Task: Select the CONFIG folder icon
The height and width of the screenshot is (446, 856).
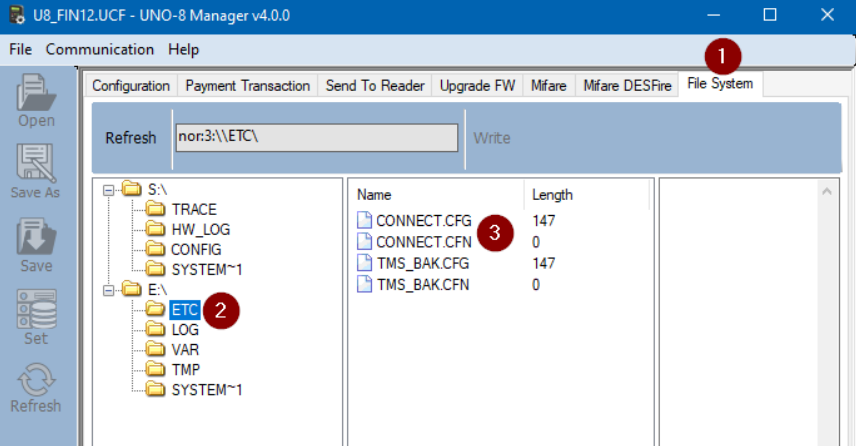Action: (156, 249)
